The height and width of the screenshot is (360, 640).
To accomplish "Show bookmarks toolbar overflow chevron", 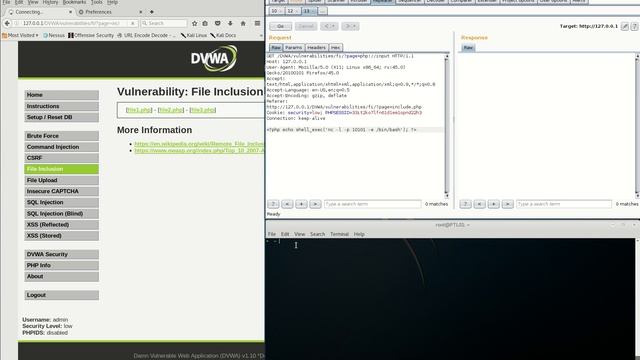I will coord(261,36).
